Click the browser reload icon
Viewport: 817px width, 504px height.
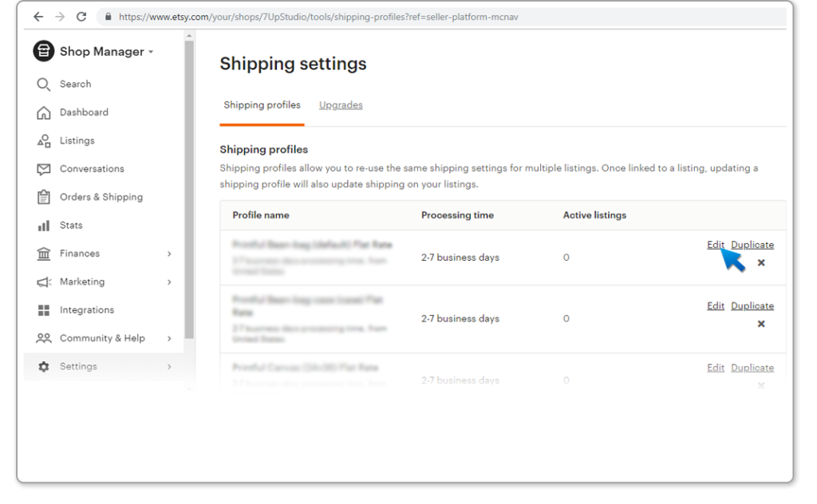(x=81, y=17)
